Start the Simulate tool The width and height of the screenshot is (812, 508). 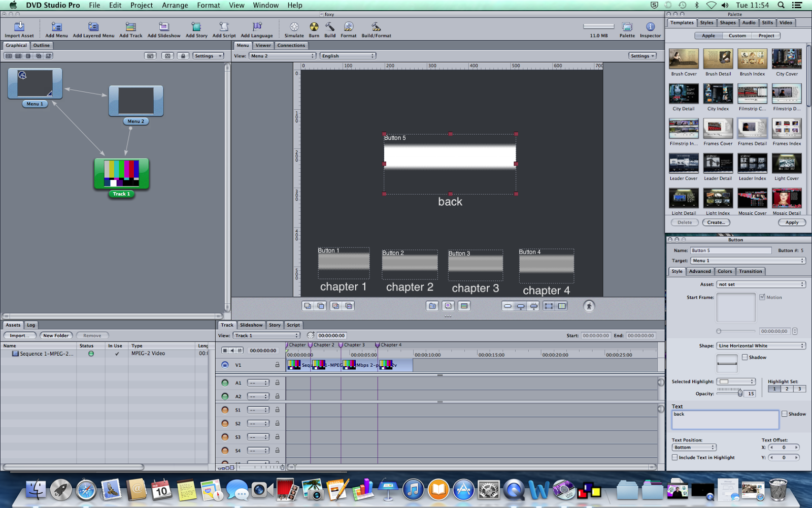(x=294, y=26)
